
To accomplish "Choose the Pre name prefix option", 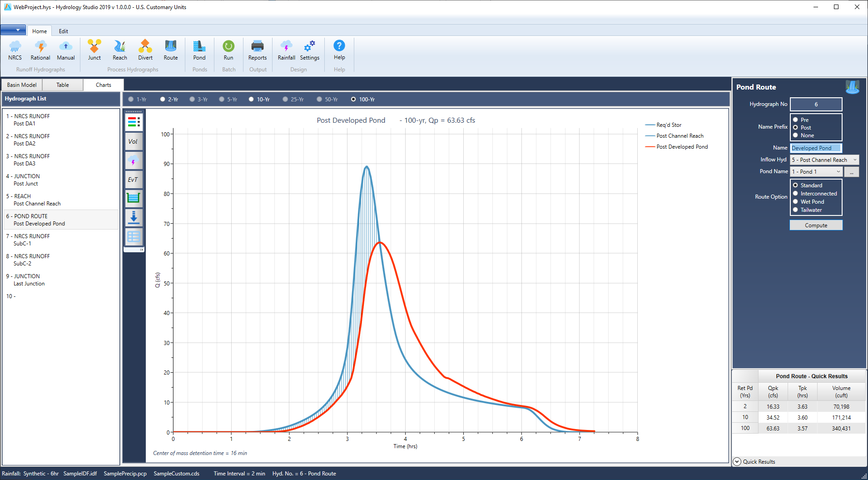I will pos(796,120).
